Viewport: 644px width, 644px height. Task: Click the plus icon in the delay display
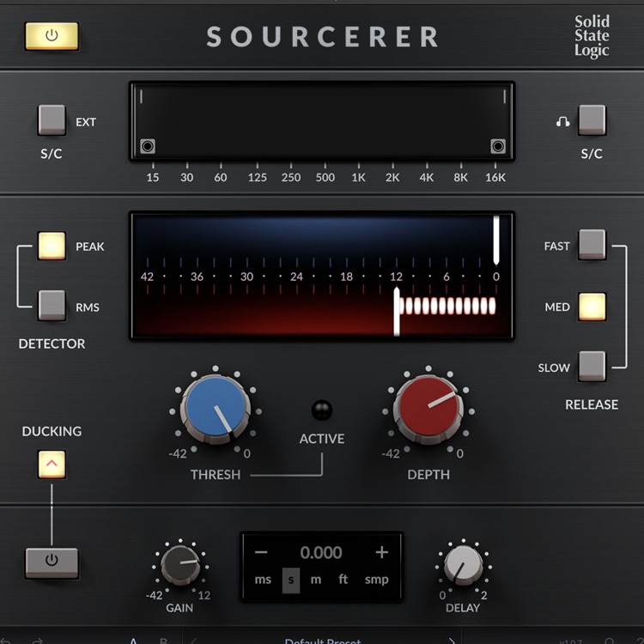381,553
